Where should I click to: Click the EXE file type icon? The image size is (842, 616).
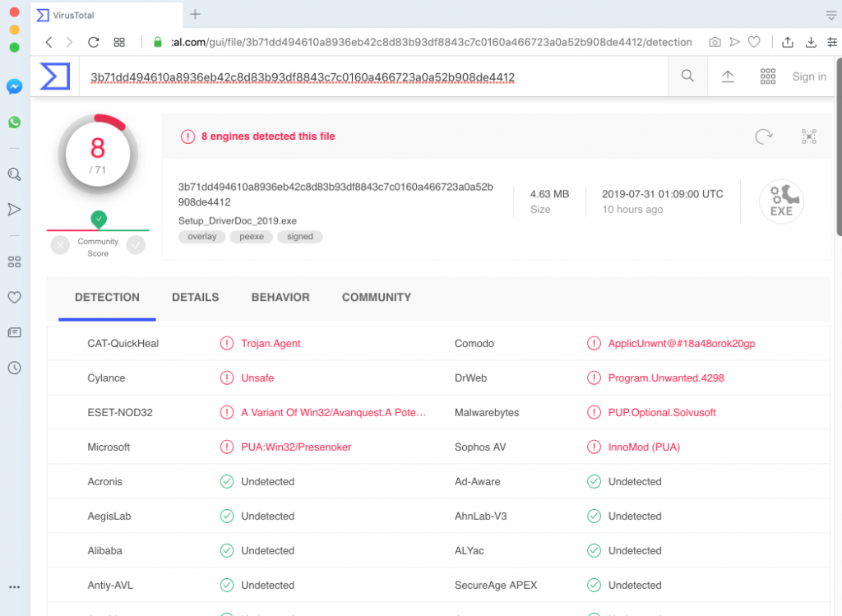[x=781, y=200]
